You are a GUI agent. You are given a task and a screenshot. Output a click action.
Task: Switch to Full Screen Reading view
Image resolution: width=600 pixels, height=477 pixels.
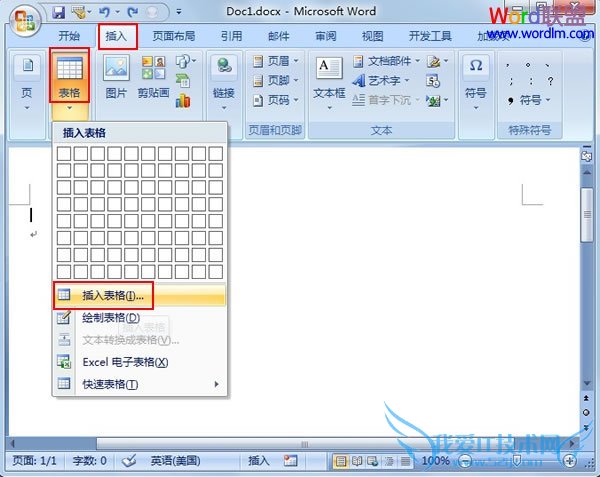point(357,461)
